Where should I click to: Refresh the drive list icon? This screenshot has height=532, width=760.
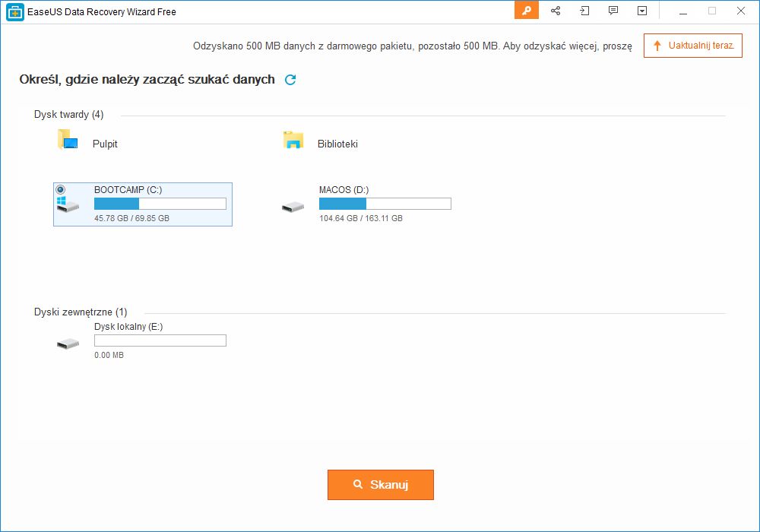pyautogui.click(x=290, y=80)
